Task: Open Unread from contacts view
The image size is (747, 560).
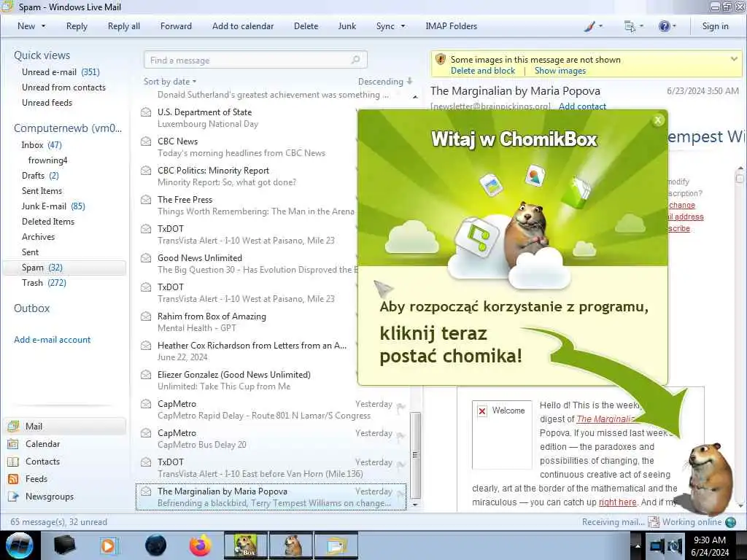Action: [x=64, y=87]
